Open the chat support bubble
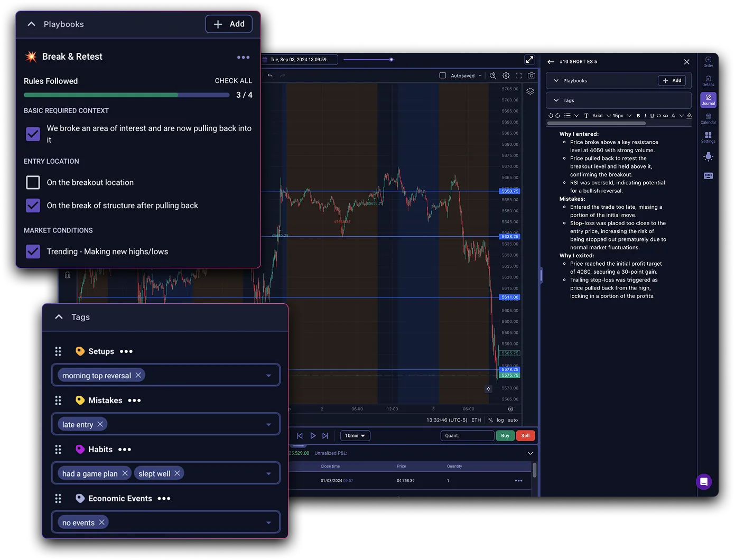This screenshot has width=735, height=560. pos(703,481)
